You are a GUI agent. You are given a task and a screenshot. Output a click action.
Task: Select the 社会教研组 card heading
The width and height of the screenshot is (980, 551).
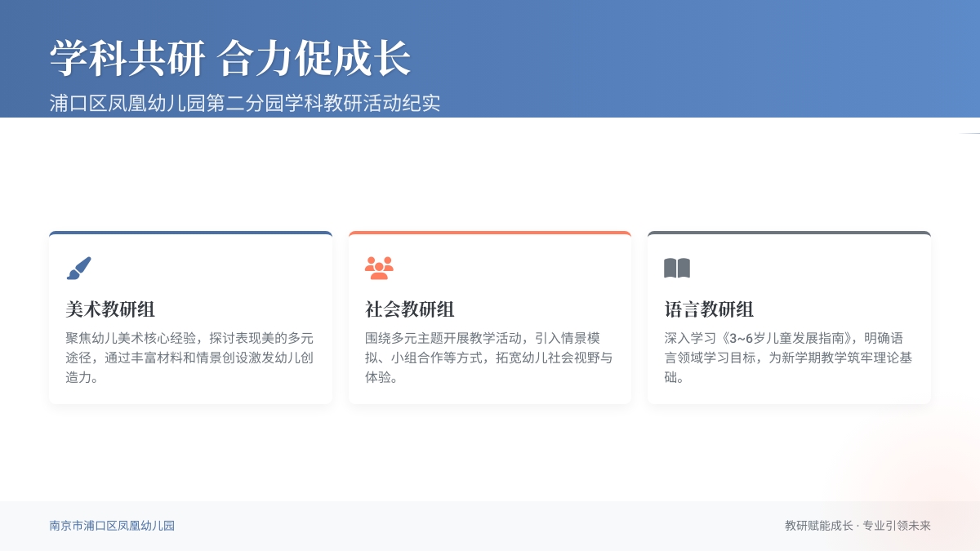point(410,309)
